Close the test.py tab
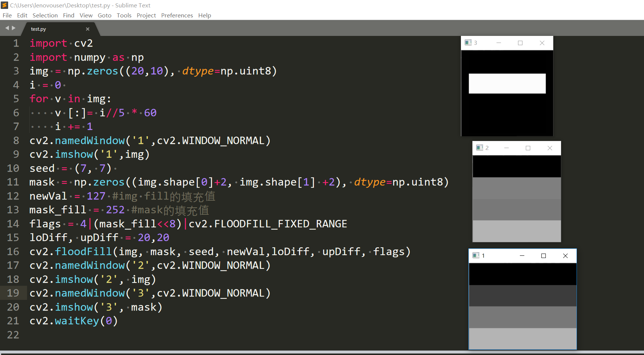644x355 pixels. (88, 29)
